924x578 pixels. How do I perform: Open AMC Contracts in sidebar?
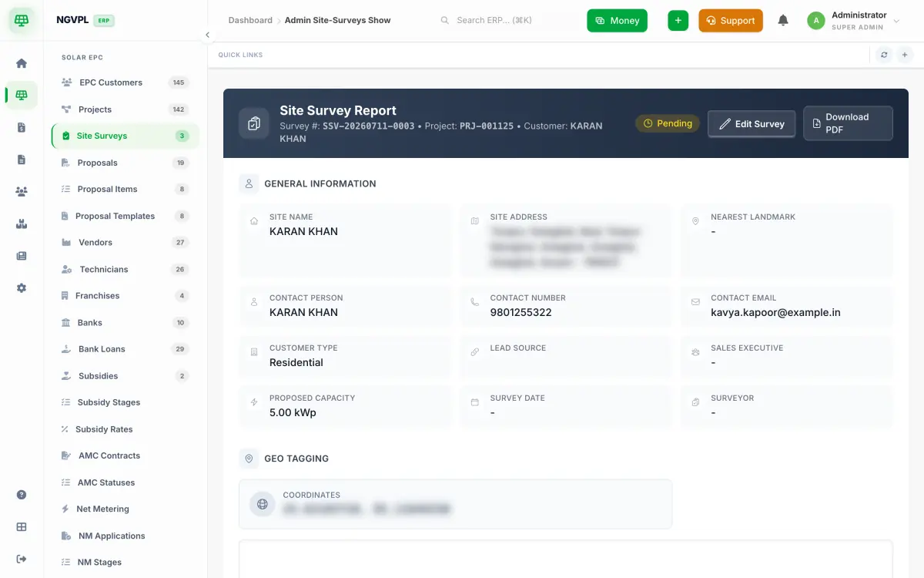(125, 455)
